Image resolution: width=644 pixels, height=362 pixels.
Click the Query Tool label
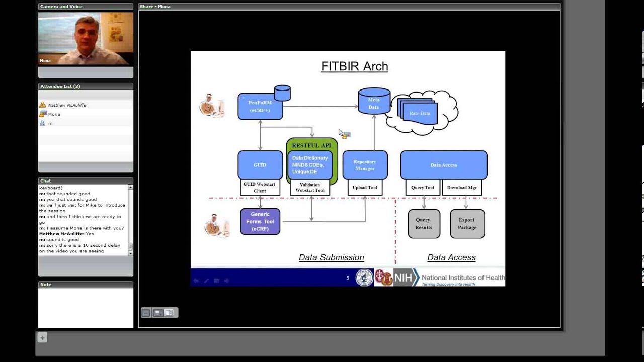[423, 188]
